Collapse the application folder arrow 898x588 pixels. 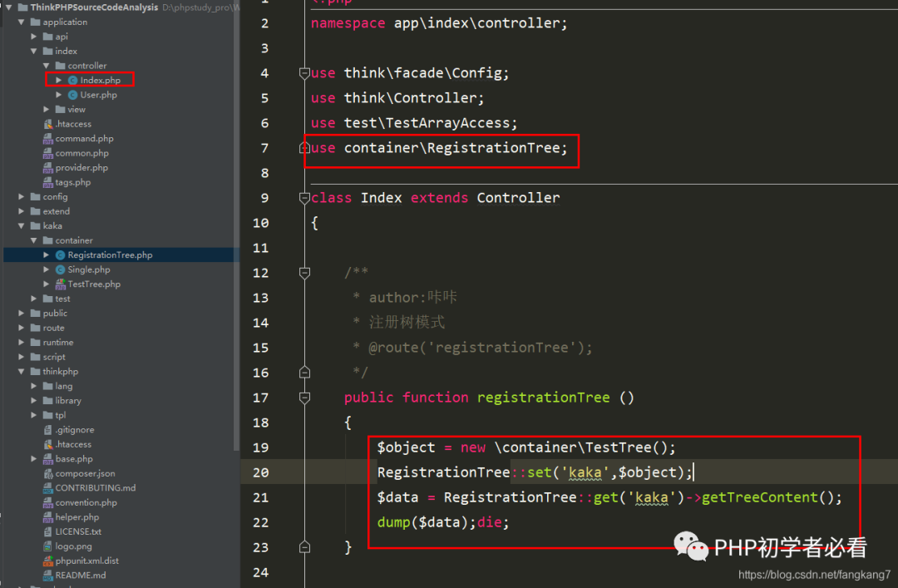coord(21,22)
